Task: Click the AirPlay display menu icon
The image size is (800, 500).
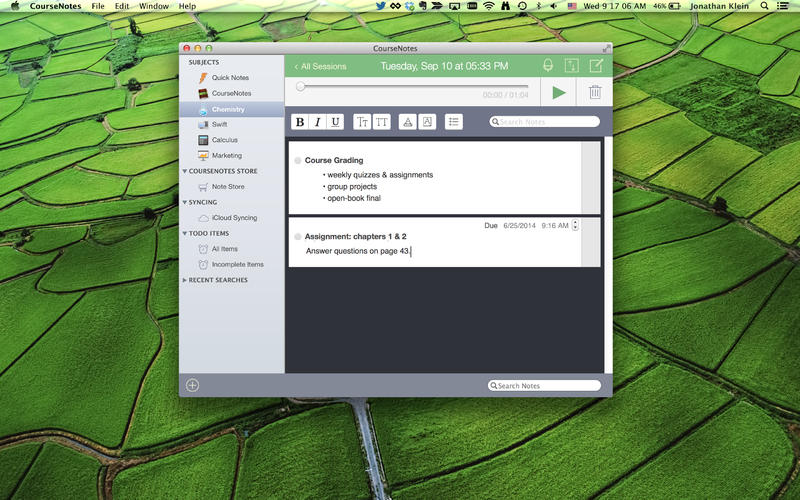Action: tap(455, 6)
